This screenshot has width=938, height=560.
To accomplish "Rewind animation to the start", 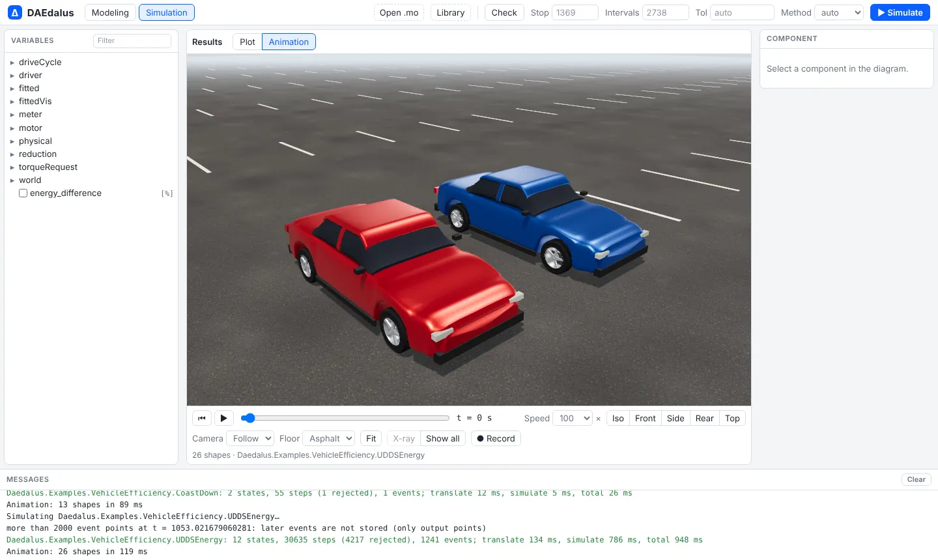I will tap(202, 418).
